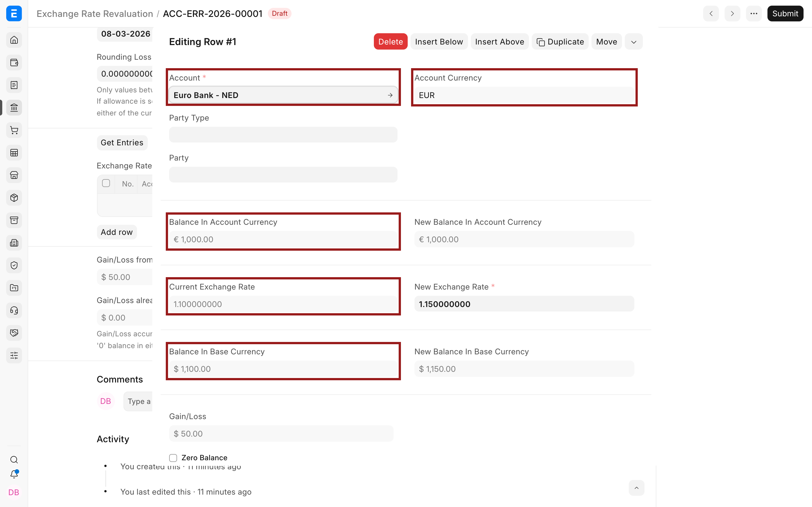812x507 pixels.
Task: Open the Home sidebar icon
Action: [14, 40]
